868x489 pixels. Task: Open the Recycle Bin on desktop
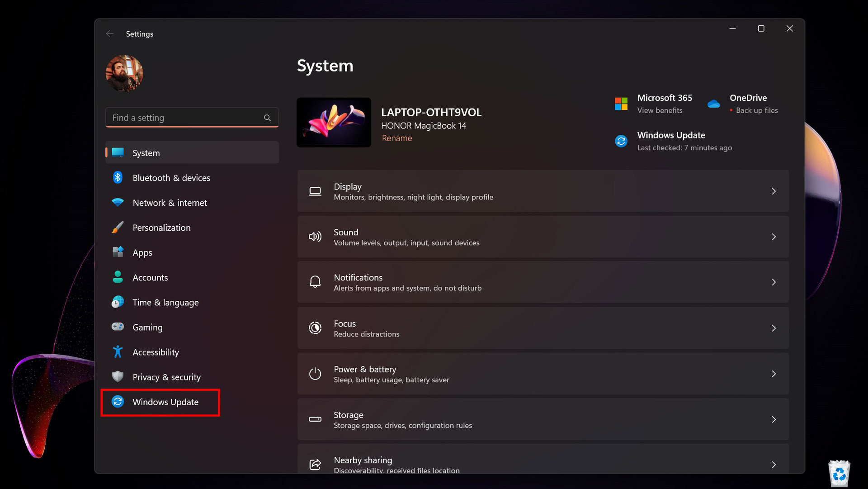(x=839, y=473)
